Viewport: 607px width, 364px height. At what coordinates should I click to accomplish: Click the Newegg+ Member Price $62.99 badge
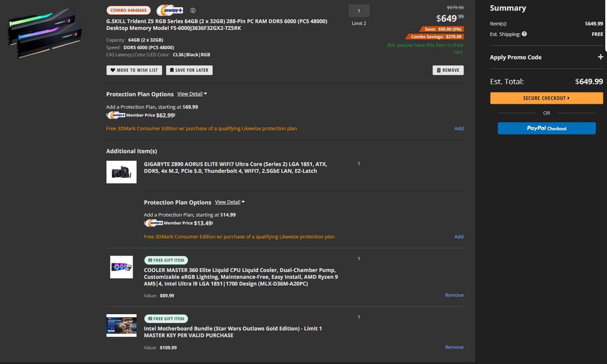(141, 115)
